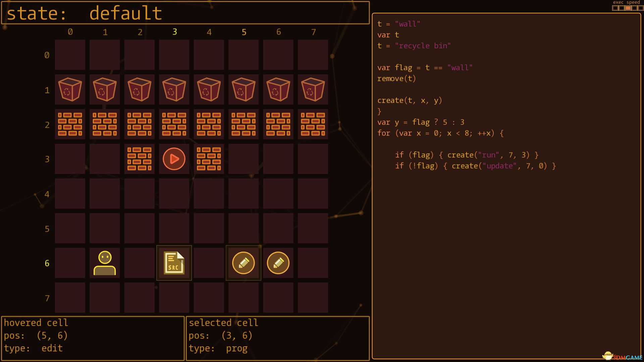Click the recycle bin in column 0
The image size is (644, 362).
click(70, 89)
